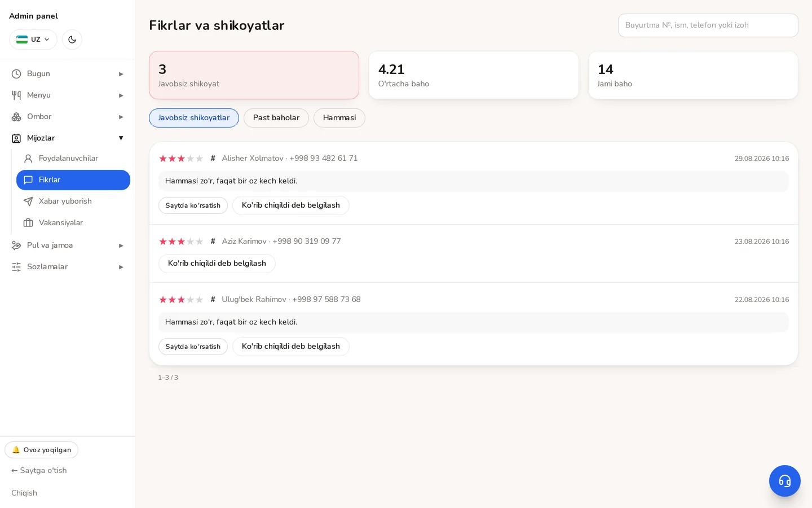
Task: Click the Ombor boxes icon
Action: [16, 117]
